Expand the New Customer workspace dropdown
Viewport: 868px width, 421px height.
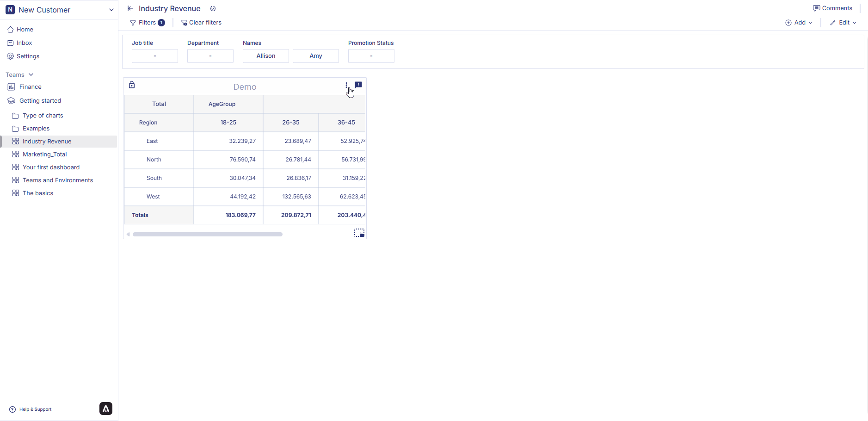click(x=111, y=10)
